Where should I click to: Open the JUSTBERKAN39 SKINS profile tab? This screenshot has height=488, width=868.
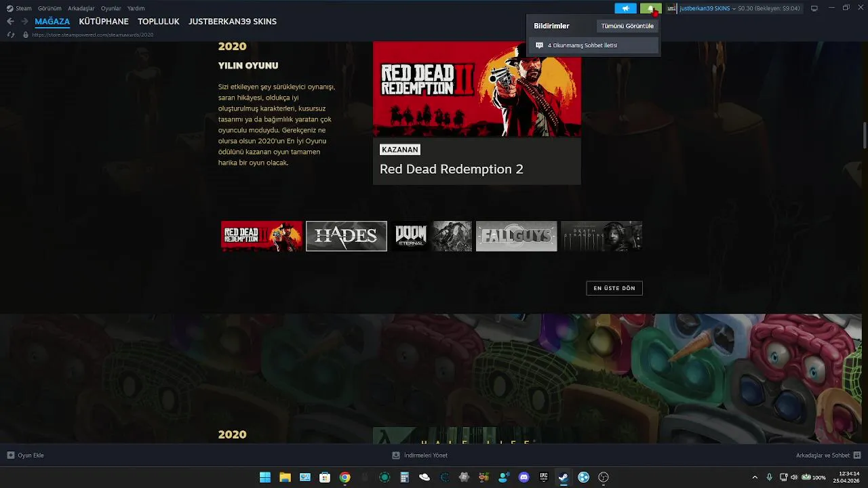point(233,22)
